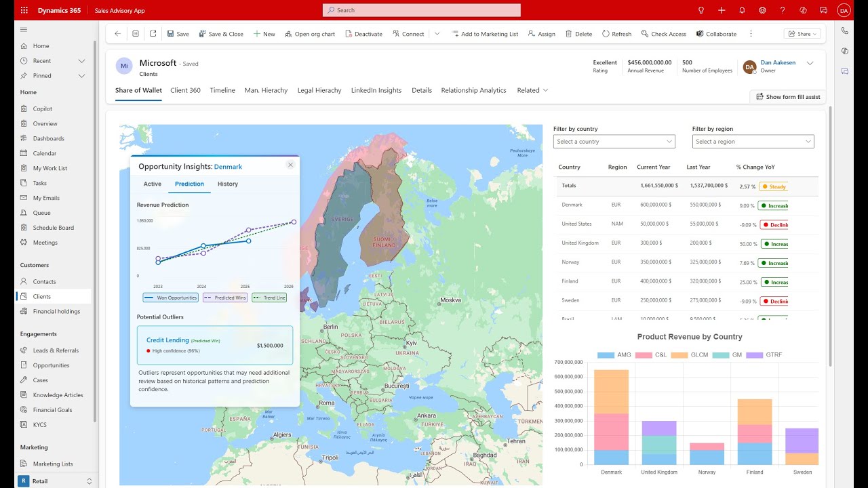Click Delete command in toolbar

(x=578, y=34)
